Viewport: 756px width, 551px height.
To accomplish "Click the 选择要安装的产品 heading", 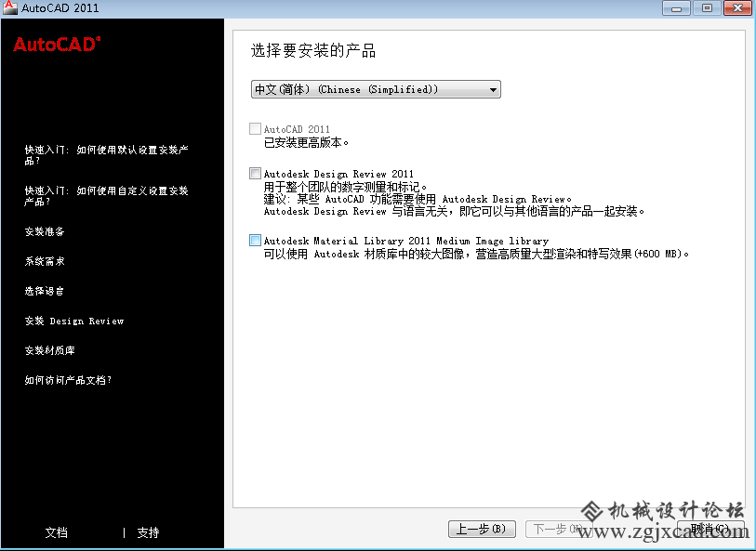I will 313,50.
